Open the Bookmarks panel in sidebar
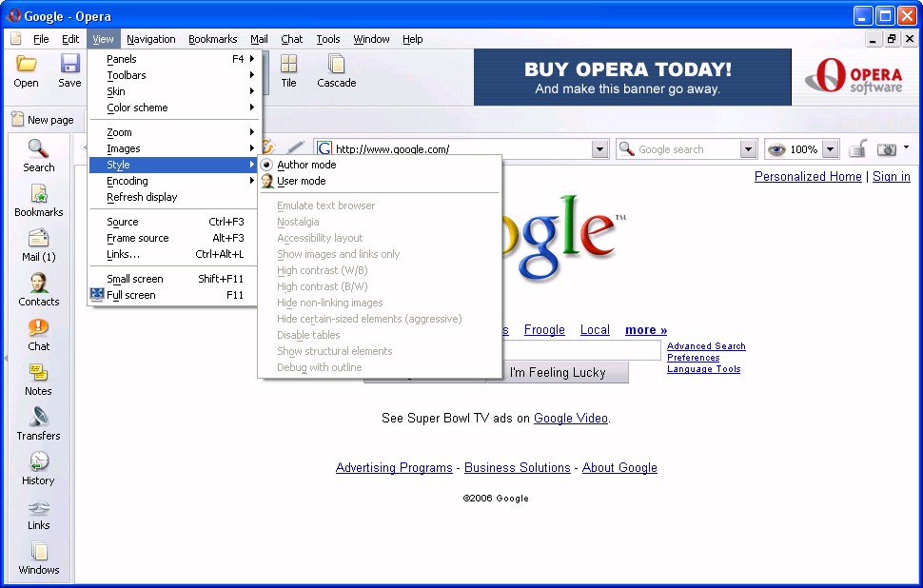The height and width of the screenshot is (588, 923). [39, 200]
